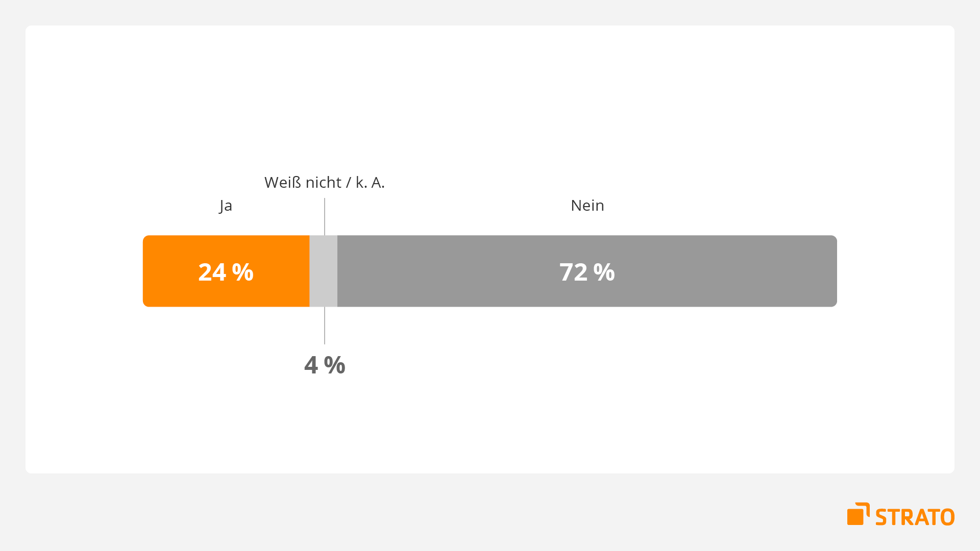The height and width of the screenshot is (551, 980).
Task: Select the light gray undecided bar segment
Action: tap(323, 271)
